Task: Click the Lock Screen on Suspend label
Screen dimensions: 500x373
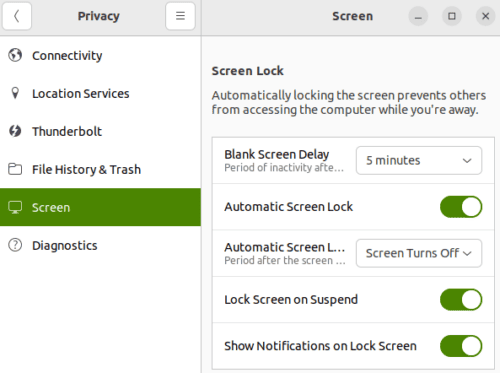Action: point(291,300)
